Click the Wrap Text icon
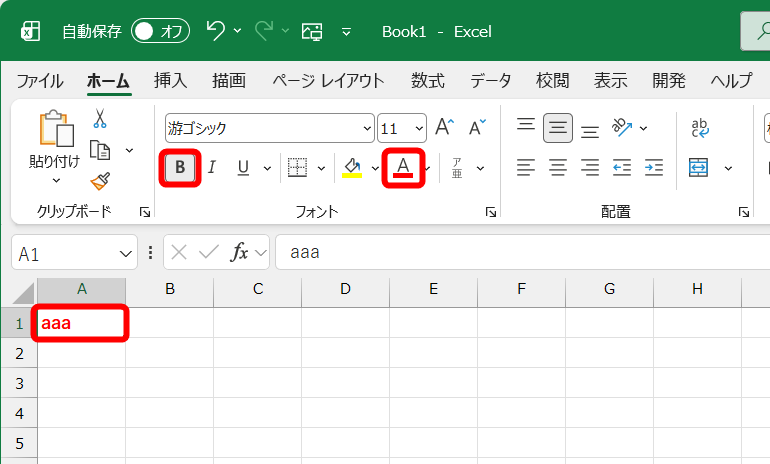 (700, 128)
